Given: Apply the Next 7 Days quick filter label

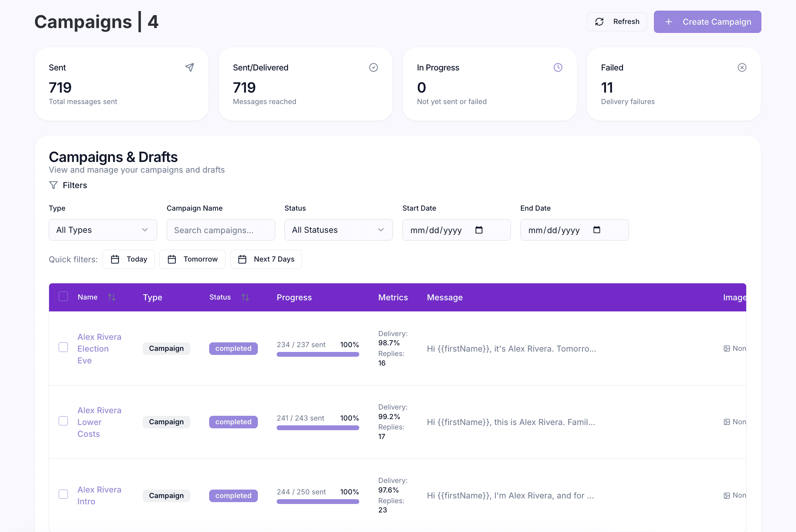Looking at the screenshot, I should (x=274, y=259).
